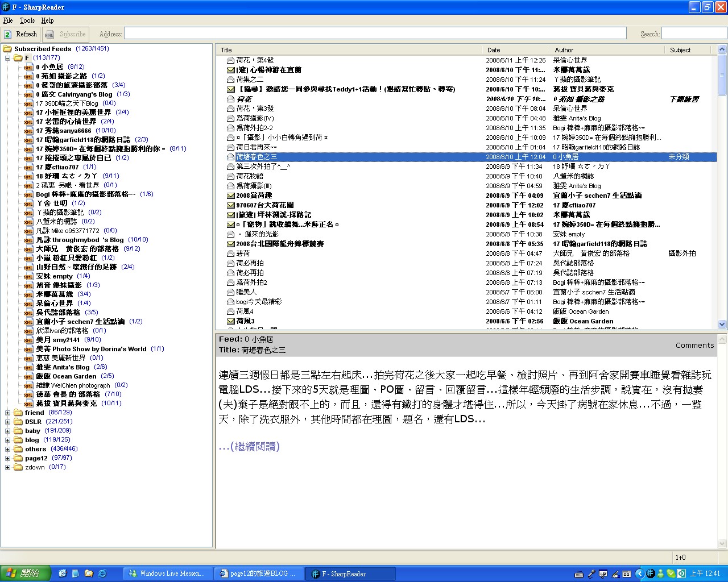Screen dimensions: 728x582
Task: Select 凡詠 Mike o953771772 feed
Action: (x=68, y=231)
